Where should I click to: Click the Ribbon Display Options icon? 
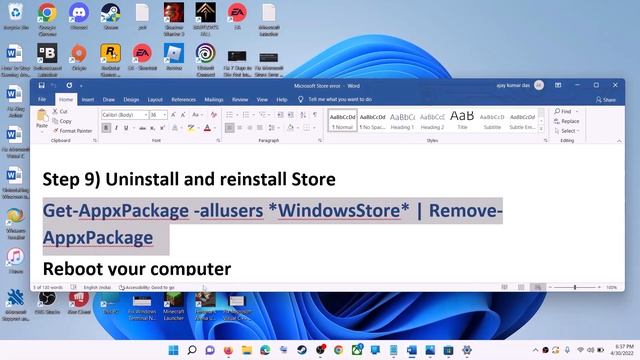click(558, 85)
